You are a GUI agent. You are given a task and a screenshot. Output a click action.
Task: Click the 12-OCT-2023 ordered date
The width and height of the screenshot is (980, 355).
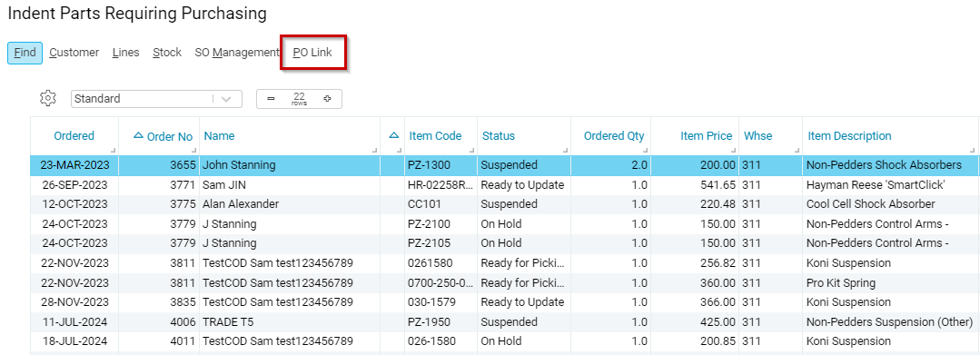click(x=74, y=204)
